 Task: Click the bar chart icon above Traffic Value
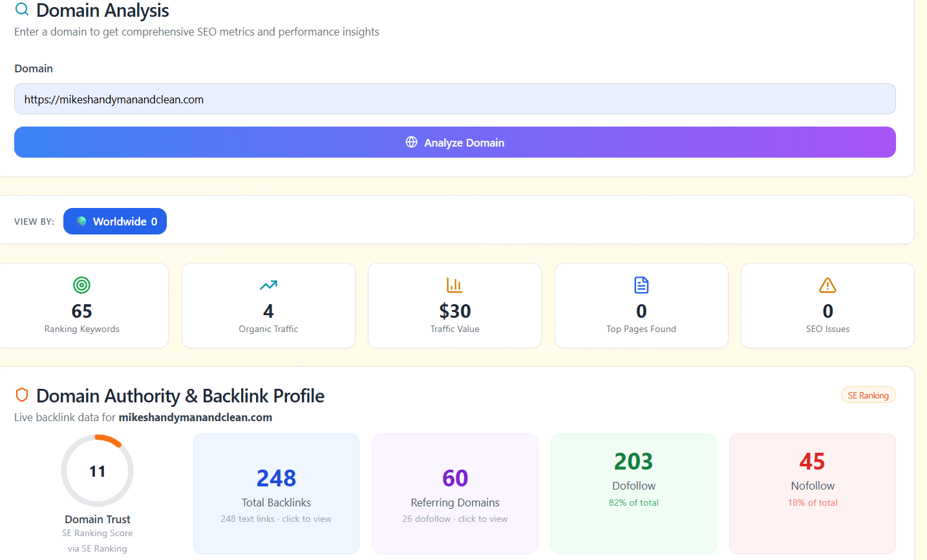point(454,285)
